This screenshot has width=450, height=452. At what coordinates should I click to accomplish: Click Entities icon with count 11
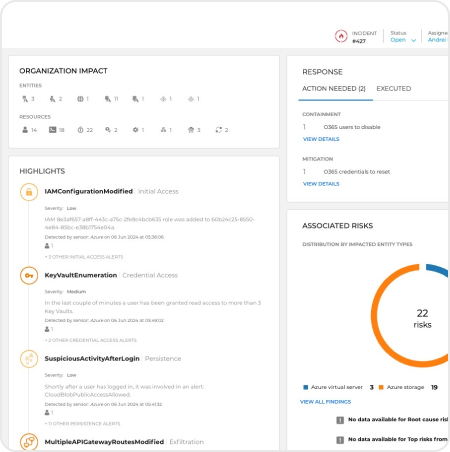tap(108, 99)
